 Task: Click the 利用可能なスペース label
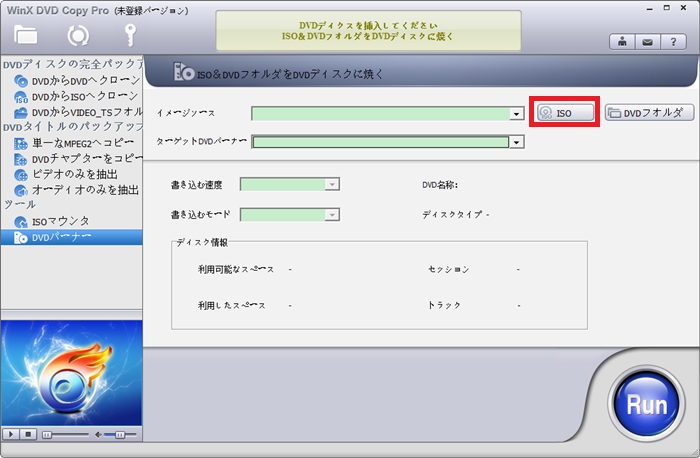pyautogui.click(x=236, y=269)
